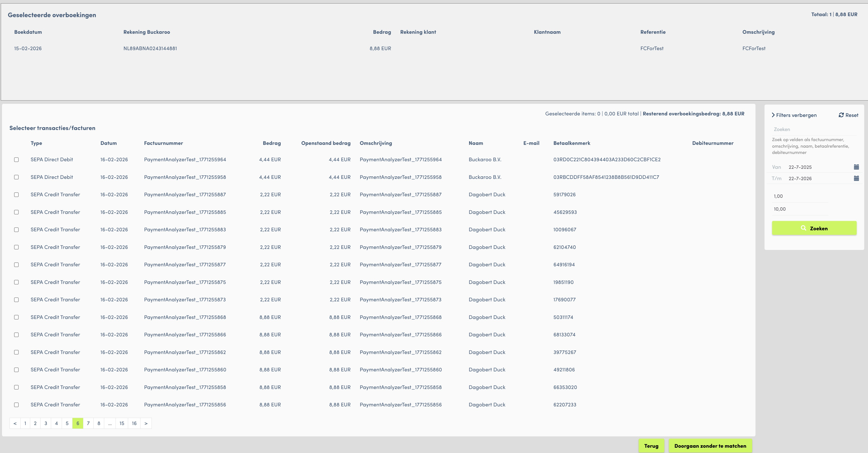Open the T/m date calendar picker
The width and height of the screenshot is (868, 453).
[856, 178]
